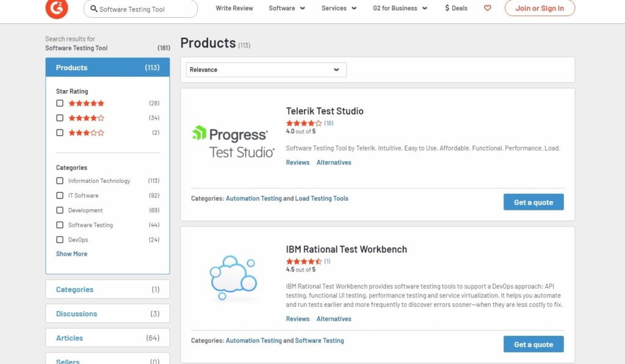Click Show More under Categories

[71, 254]
